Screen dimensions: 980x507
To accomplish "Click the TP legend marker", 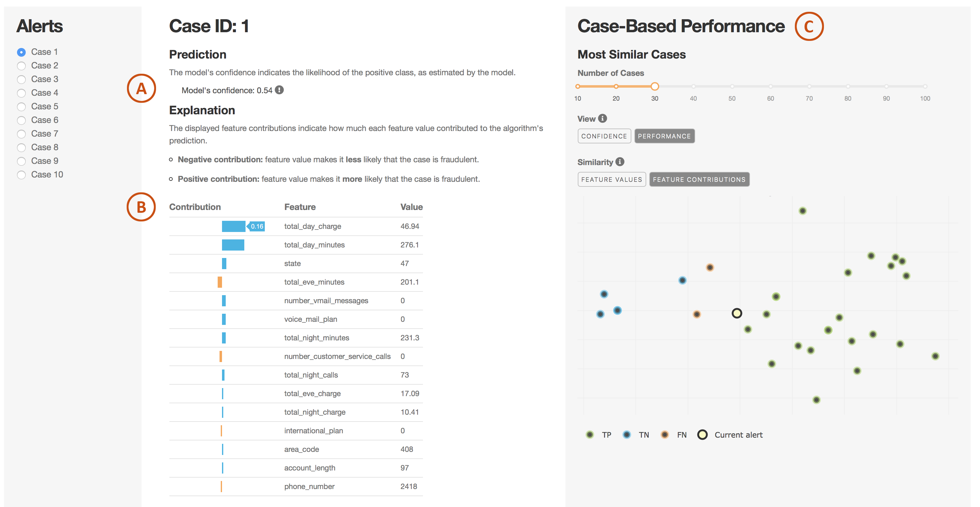I will [x=590, y=435].
